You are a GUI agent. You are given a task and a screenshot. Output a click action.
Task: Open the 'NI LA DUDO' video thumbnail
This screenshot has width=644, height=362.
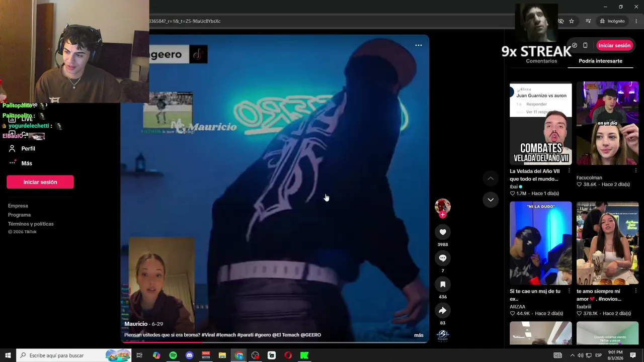pyautogui.click(x=541, y=243)
